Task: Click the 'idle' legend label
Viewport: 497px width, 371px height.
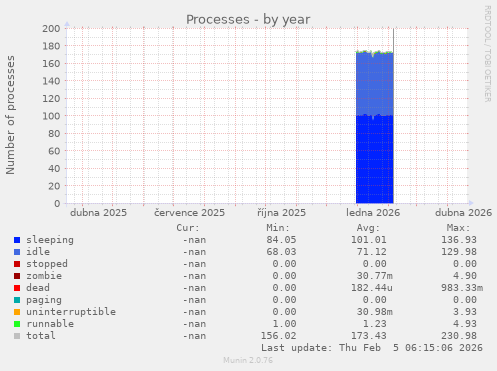Action: [x=38, y=252]
